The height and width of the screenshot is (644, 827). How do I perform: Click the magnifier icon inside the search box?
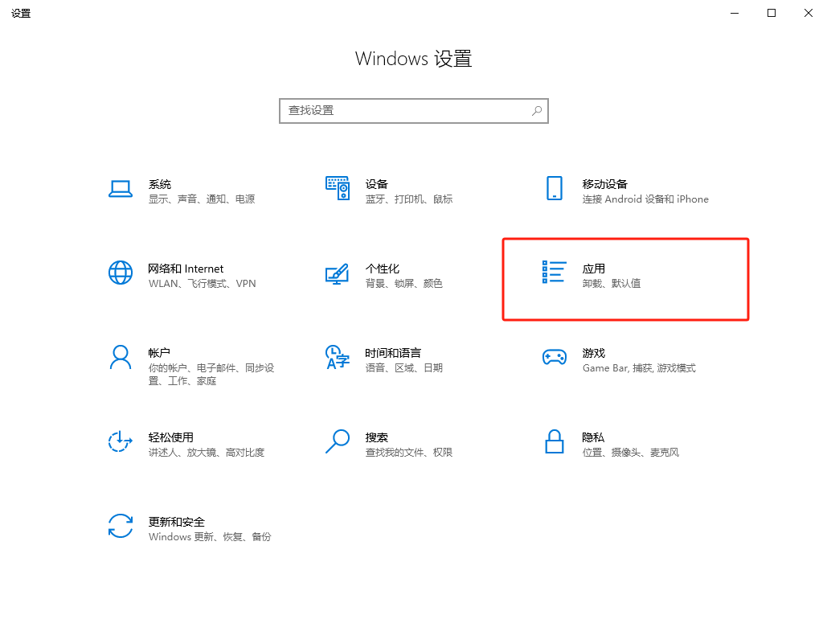point(537,111)
